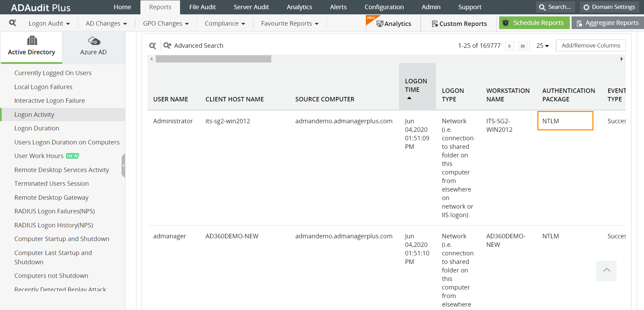This screenshot has width=644, height=310.
Task: Click the scroll-to-top arrow button
Action: coord(606,271)
